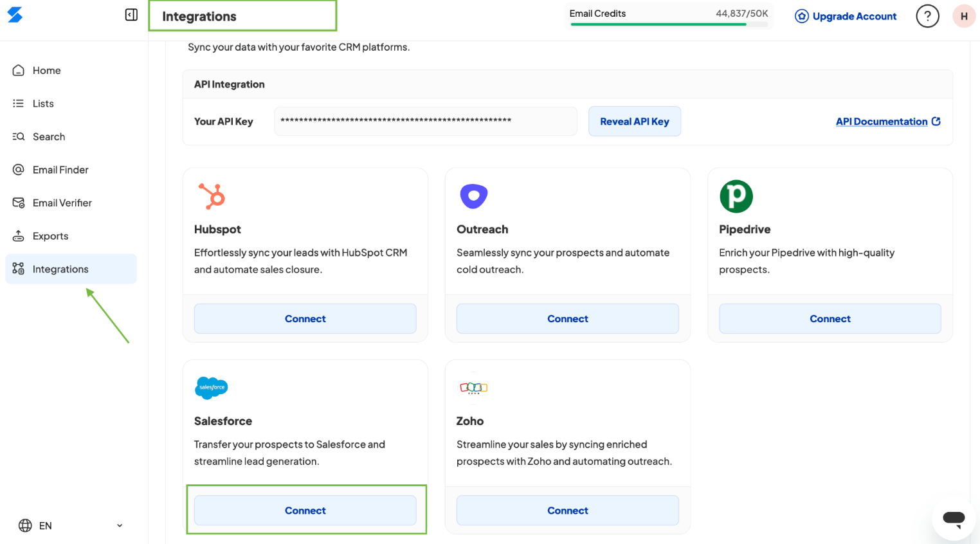Click the Upgrade Account star icon

[802, 16]
